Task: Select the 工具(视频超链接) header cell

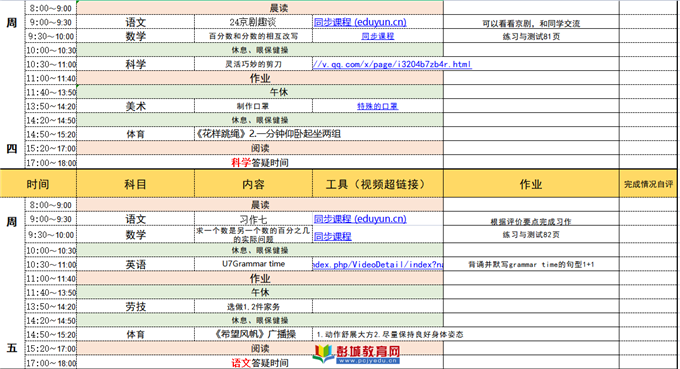Action: (x=378, y=184)
